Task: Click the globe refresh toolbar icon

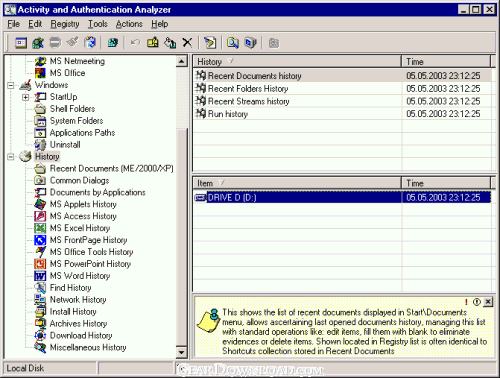Action: pos(113,43)
